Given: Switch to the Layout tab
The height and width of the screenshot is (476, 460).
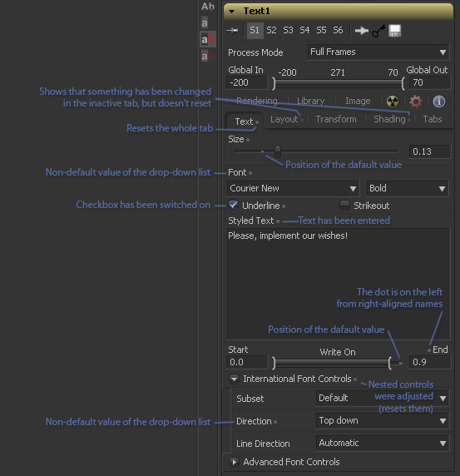Looking at the screenshot, I should pyautogui.click(x=284, y=119).
